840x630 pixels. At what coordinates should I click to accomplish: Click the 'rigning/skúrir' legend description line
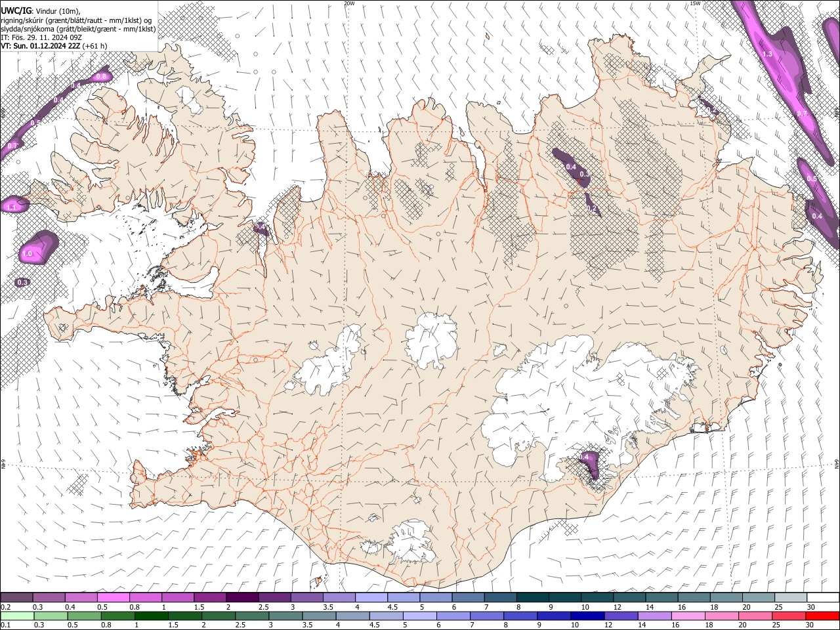tap(77, 20)
